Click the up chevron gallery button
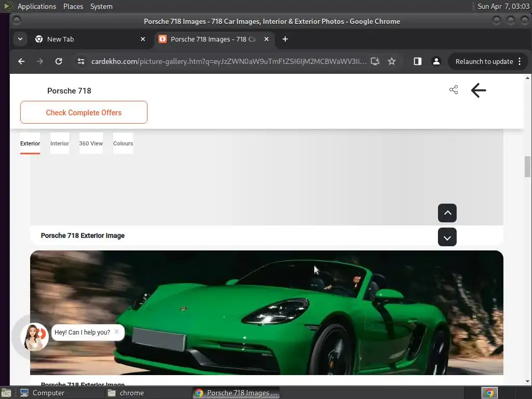This screenshot has height=399, width=532. pyautogui.click(x=447, y=213)
